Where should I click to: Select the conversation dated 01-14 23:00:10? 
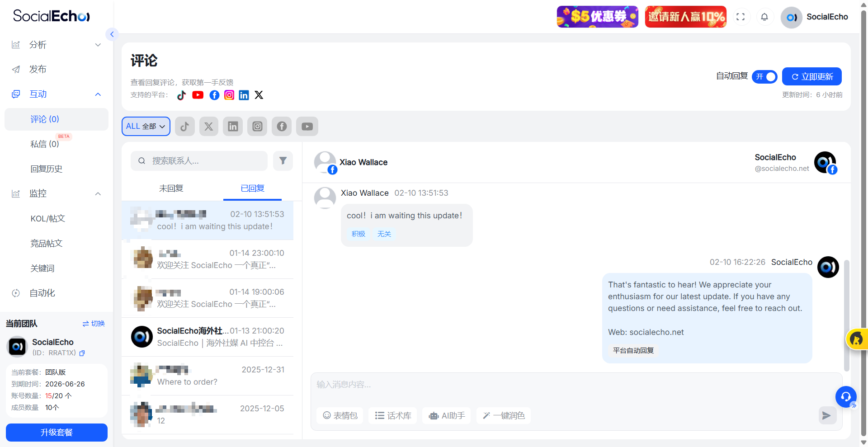point(208,259)
